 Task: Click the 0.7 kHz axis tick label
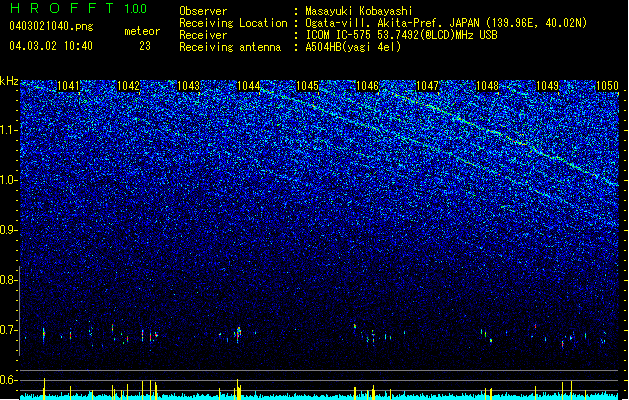[8, 330]
